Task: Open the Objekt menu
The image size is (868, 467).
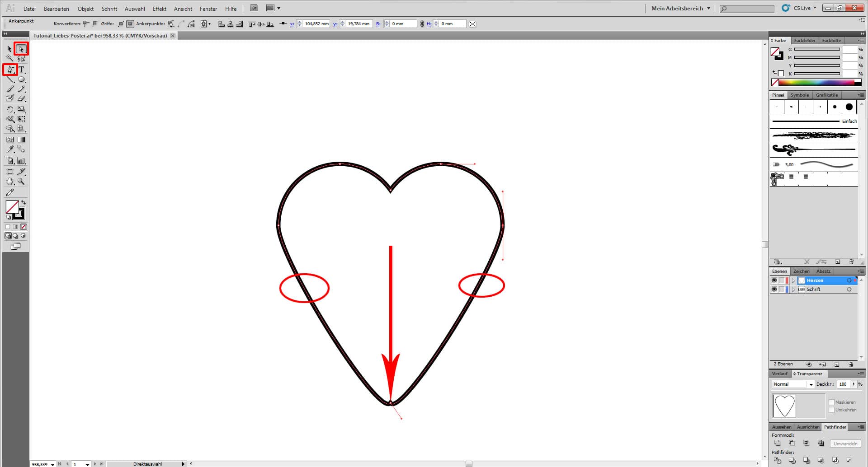Action: coord(85,9)
